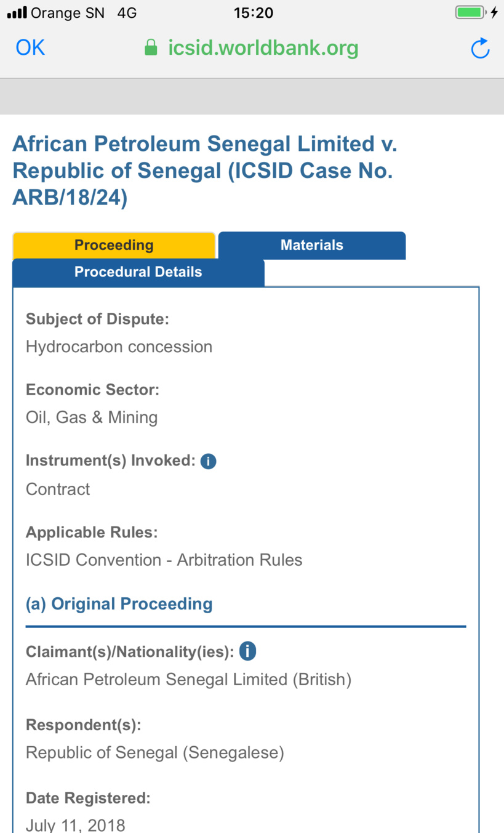Show info for Instrument(s) Invoked

[209, 461]
